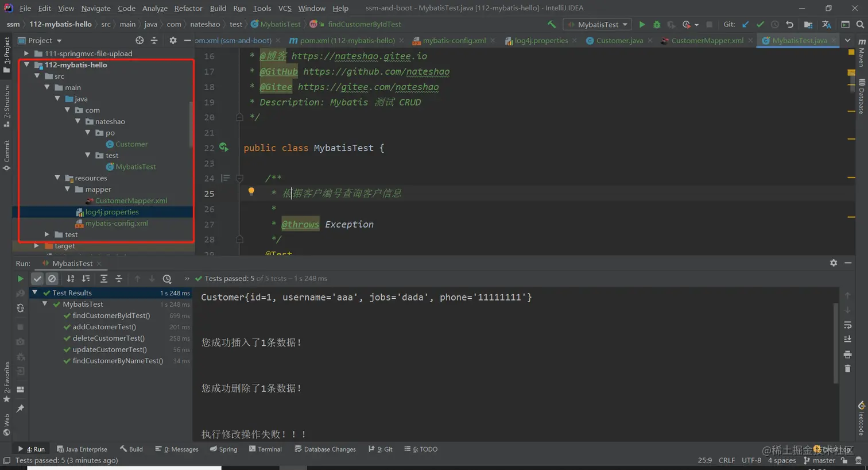Screen dimensions: 868x470
Task: Open Database Changes tool window
Action: [325, 449]
